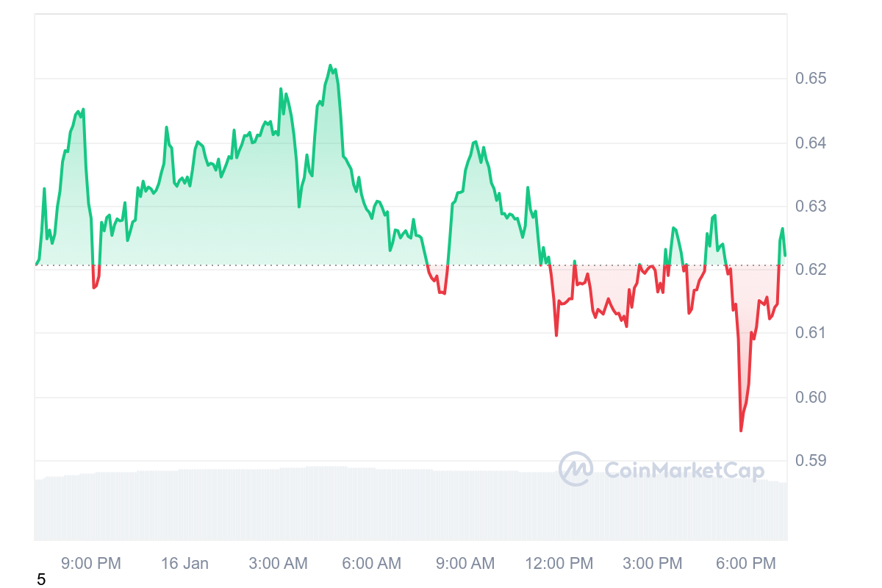Click the 0.59 price axis label

811,461
